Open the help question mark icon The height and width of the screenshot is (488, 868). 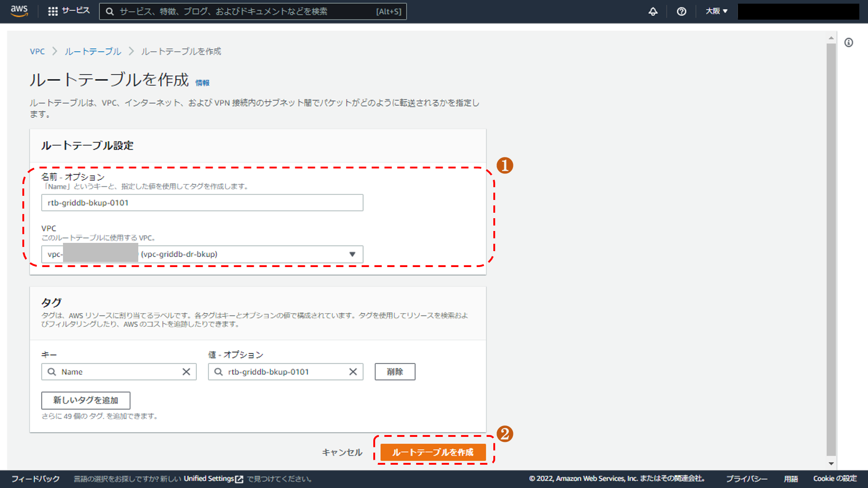pyautogui.click(x=681, y=11)
